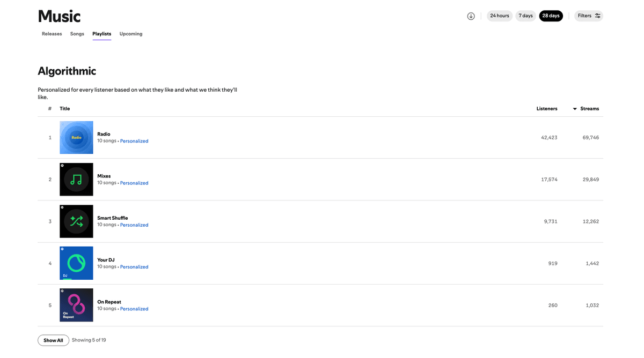Click the On Repeat listeners value 260

[x=553, y=305]
